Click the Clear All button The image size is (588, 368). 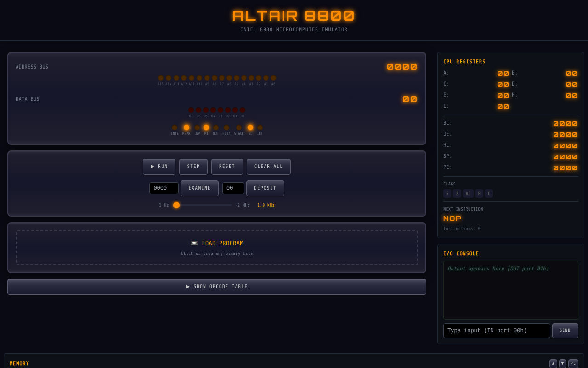click(x=269, y=167)
